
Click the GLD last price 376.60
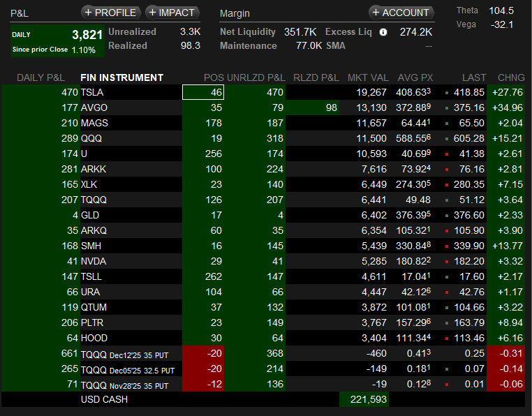[x=469, y=215]
